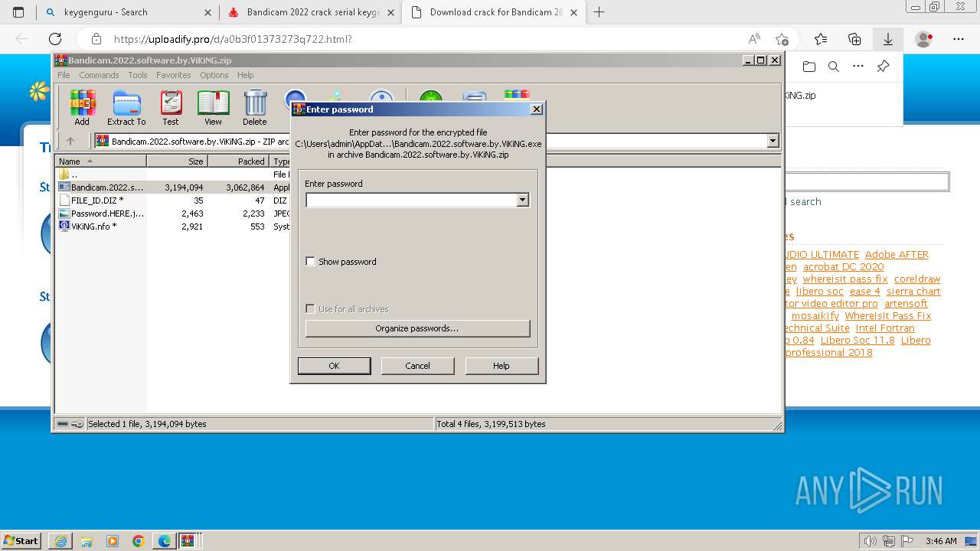Open the WinRAR Help menu
980x551 pixels.
245,75
